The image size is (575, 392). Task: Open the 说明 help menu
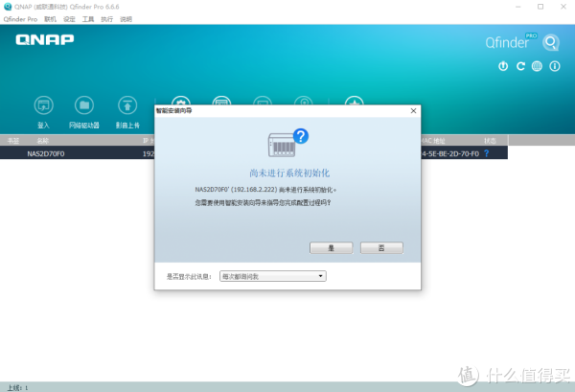click(x=126, y=18)
